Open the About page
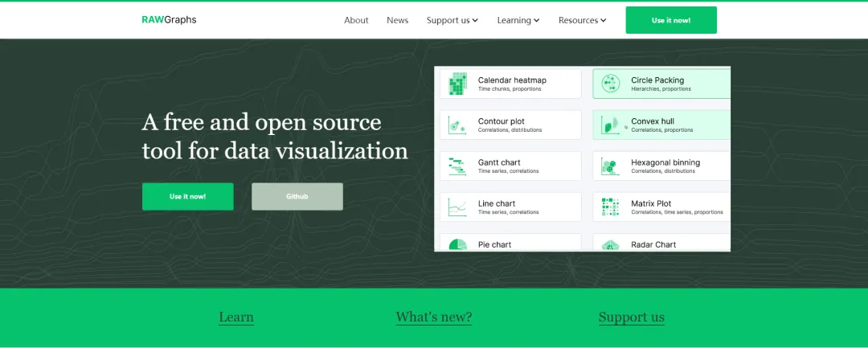 tap(356, 20)
